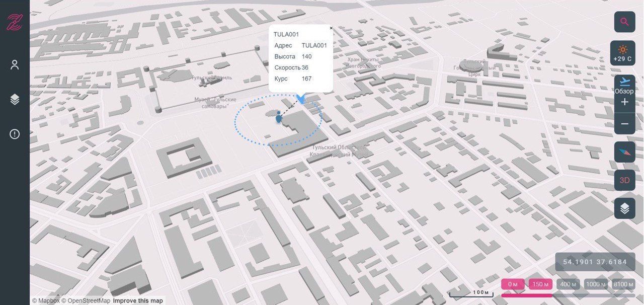Open the user profile icon
Viewport: 644px width, 305px height.
pos(15,65)
